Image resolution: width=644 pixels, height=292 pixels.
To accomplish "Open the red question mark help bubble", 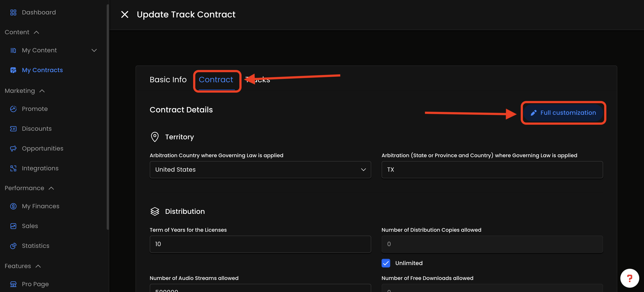I will 629,278.
